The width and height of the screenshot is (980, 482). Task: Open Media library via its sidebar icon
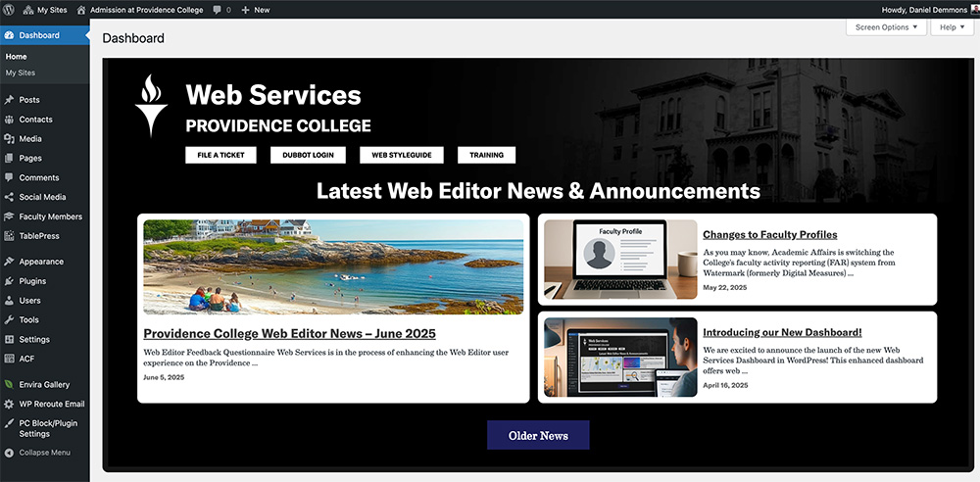9,139
